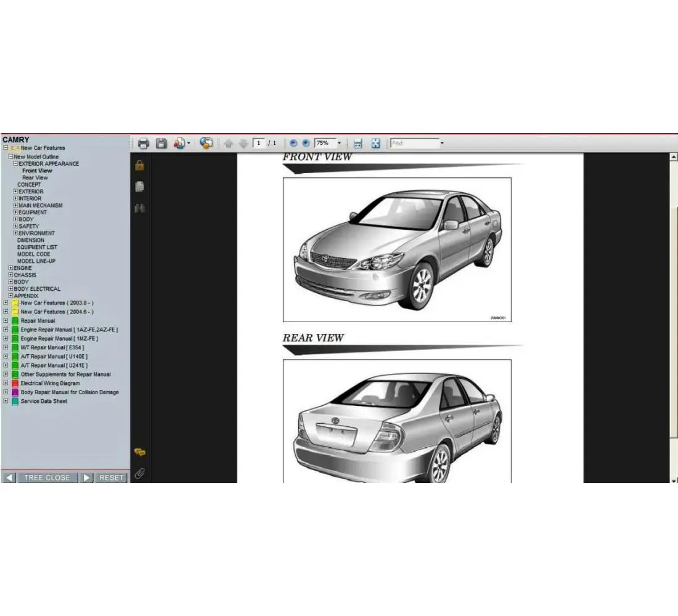This screenshot has height=616, width=678.
Task: Open A/T Repair Manual [ U241E ]
Action: pos(54,366)
